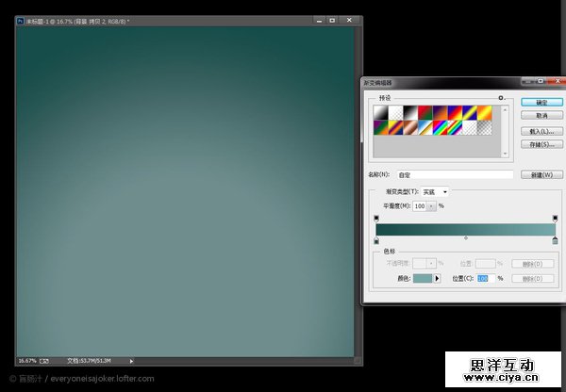Select the right opacity stop
566x392 pixels.
(555, 219)
